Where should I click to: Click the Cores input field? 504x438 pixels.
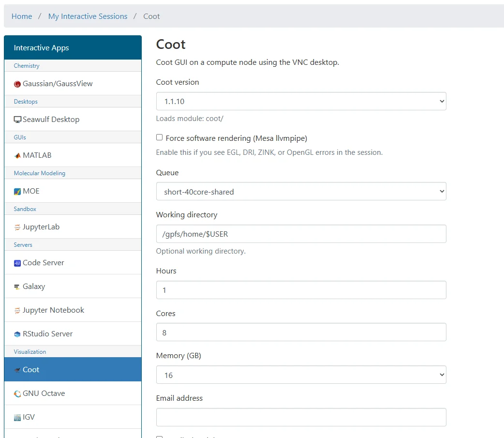[301, 332]
